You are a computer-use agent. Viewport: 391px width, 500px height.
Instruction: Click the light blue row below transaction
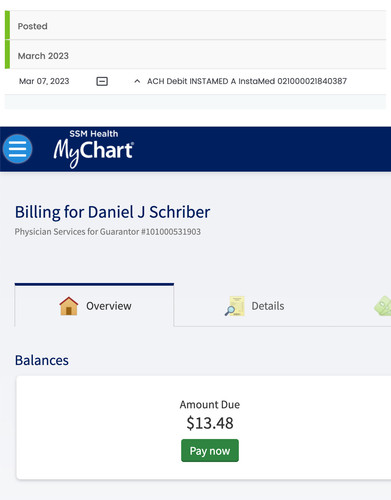pyautogui.click(x=195, y=102)
